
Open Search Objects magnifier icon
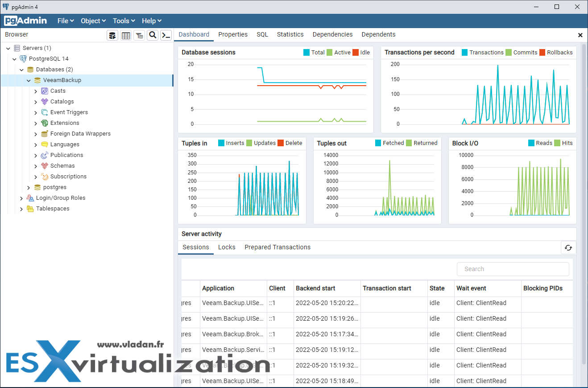(153, 36)
